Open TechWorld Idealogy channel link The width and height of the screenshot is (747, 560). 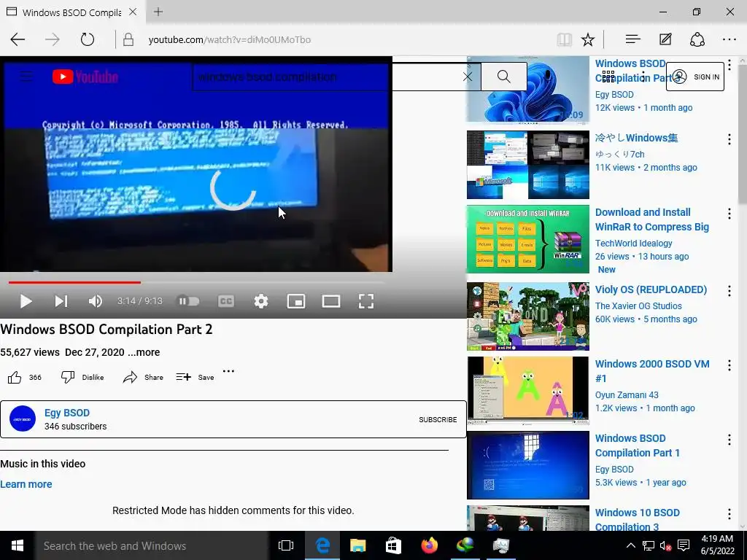click(x=634, y=244)
